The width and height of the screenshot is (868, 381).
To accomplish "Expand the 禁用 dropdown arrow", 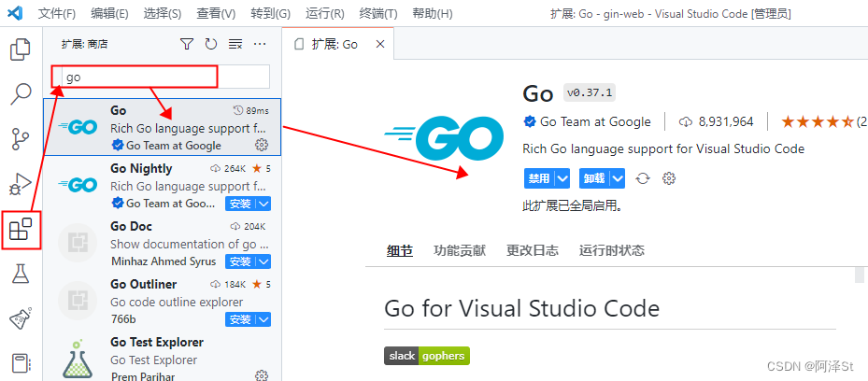I will click(562, 178).
